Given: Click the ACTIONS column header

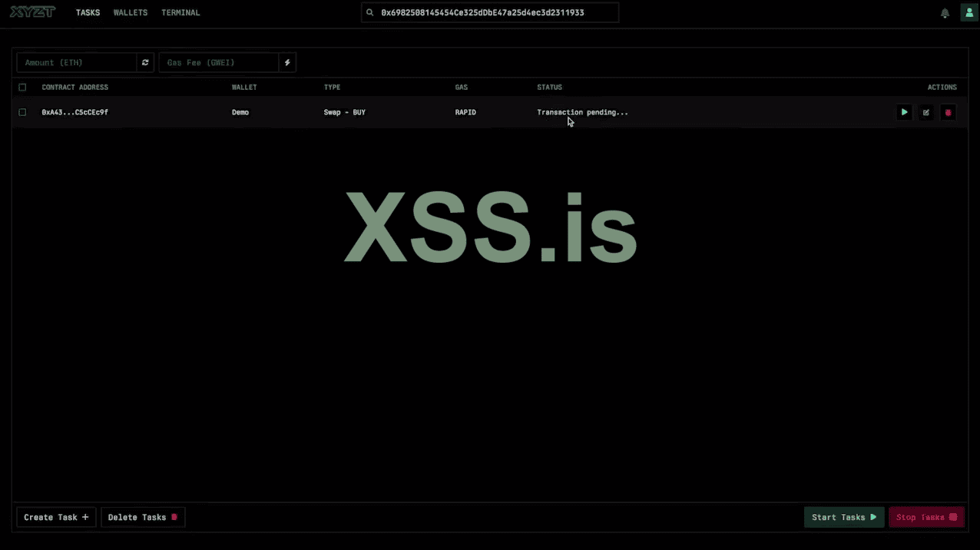Looking at the screenshot, I should click(942, 88).
